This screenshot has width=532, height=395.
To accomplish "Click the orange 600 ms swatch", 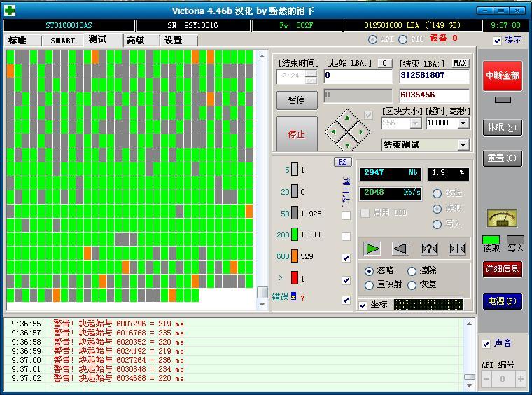I will click(295, 256).
